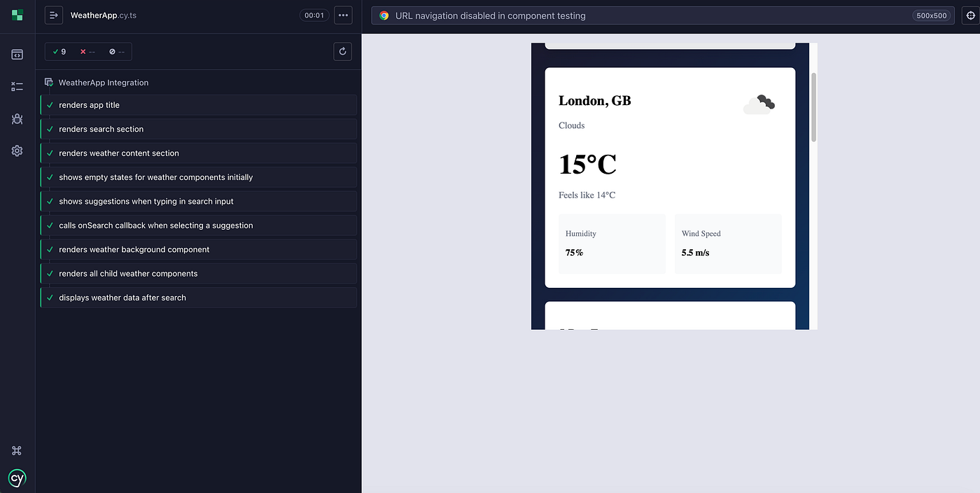Expand 'renders all child weather components' test
The width and height of the screenshot is (980, 493).
pyautogui.click(x=199, y=274)
